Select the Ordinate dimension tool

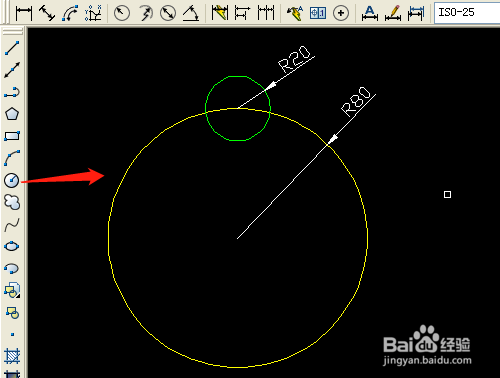coord(93,13)
